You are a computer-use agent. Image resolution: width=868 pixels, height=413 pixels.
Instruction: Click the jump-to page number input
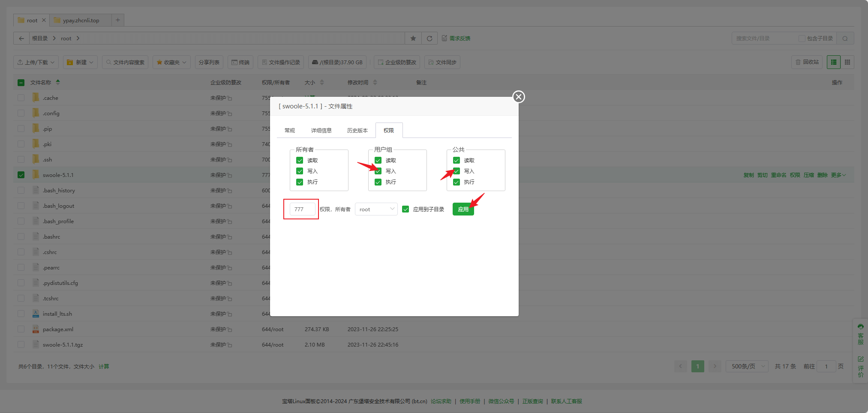pyautogui.click(x=826, y=366)
